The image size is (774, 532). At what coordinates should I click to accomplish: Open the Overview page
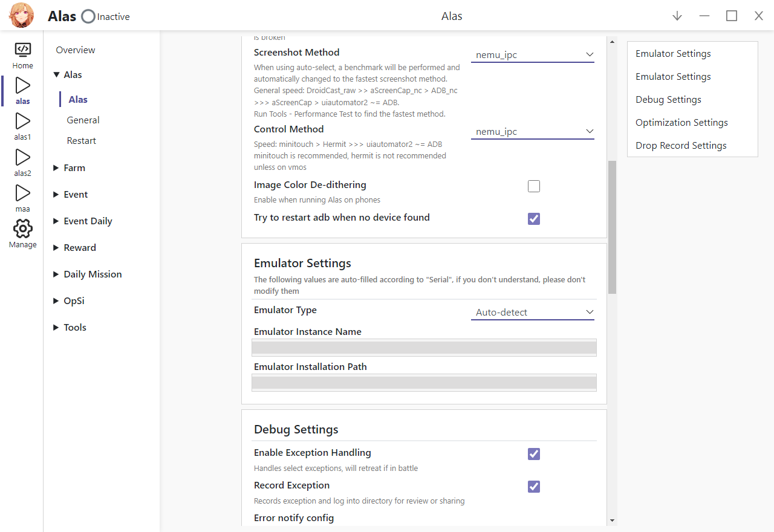[x=76, y=50]
